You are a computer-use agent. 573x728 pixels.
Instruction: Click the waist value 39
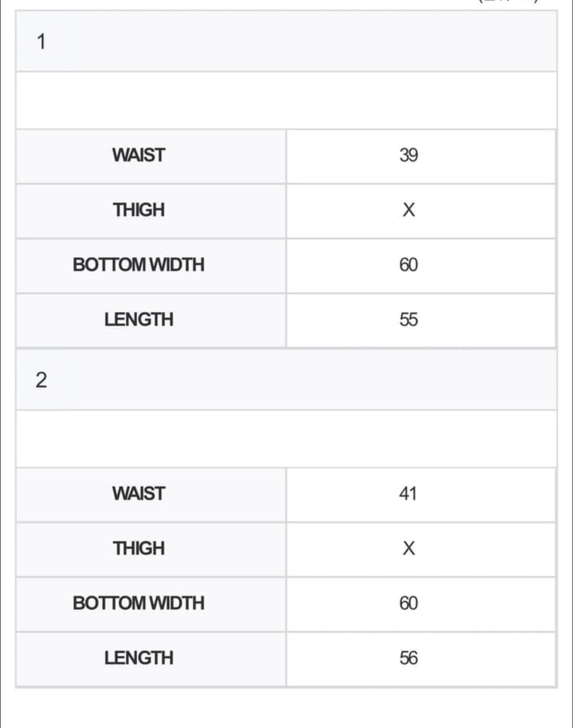(408, 155)
